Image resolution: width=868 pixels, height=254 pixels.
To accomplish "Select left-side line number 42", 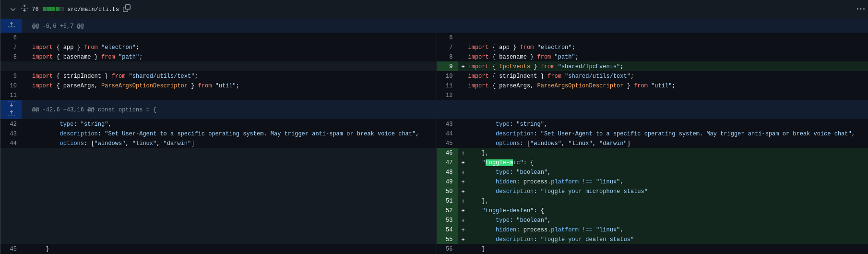I will [x=13, y=124].
